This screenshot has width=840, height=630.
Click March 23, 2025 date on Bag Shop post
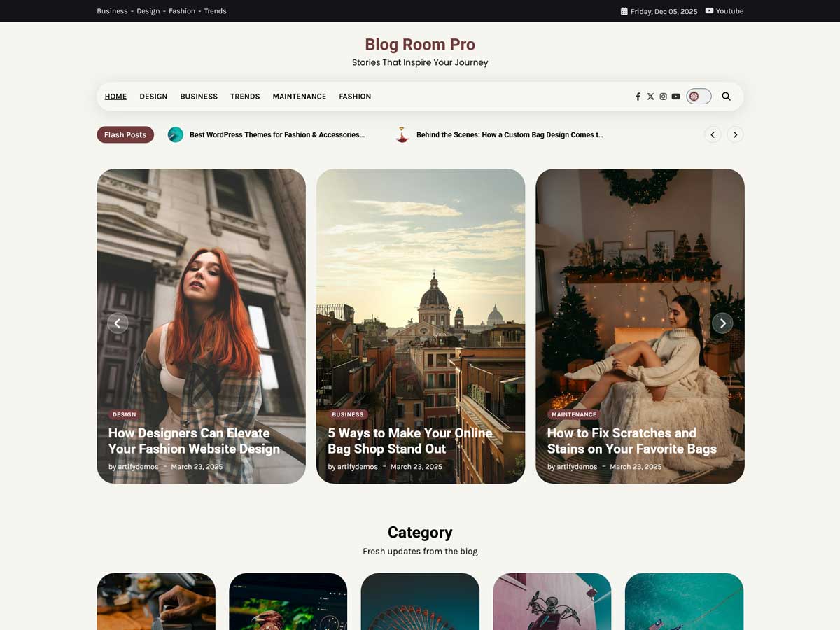(x=416, y=467)
